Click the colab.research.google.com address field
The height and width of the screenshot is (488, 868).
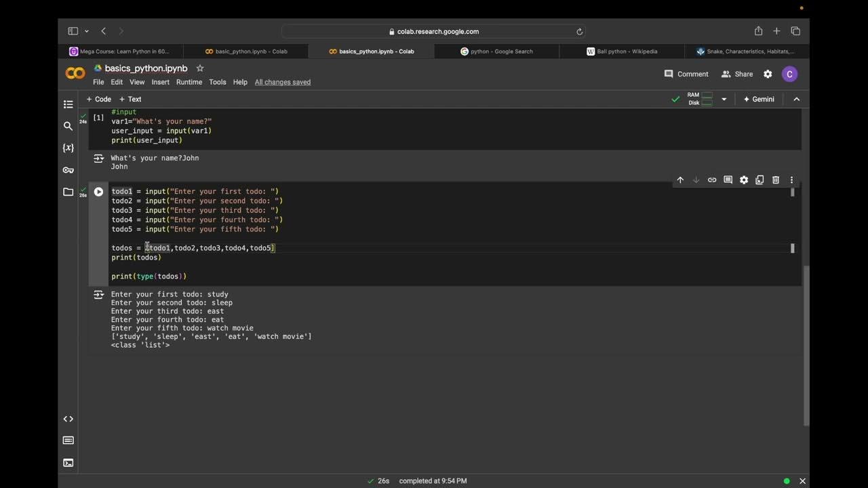point(433,31)
